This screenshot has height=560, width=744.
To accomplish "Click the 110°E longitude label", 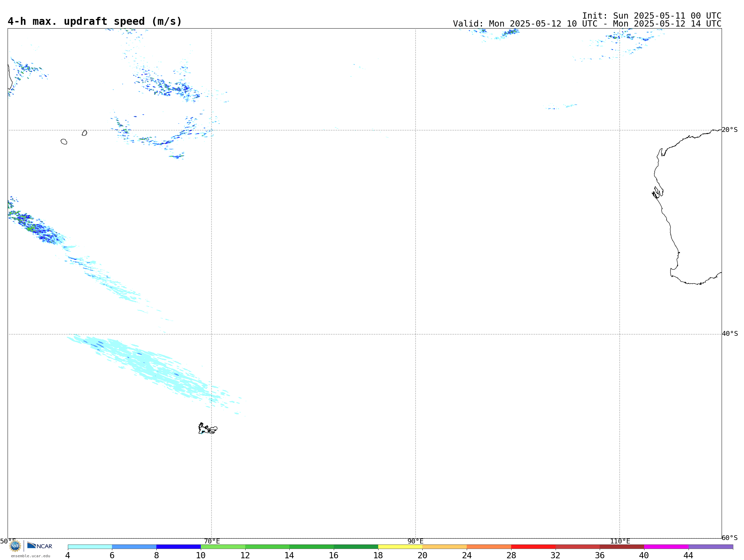I will tap(620, 541).
